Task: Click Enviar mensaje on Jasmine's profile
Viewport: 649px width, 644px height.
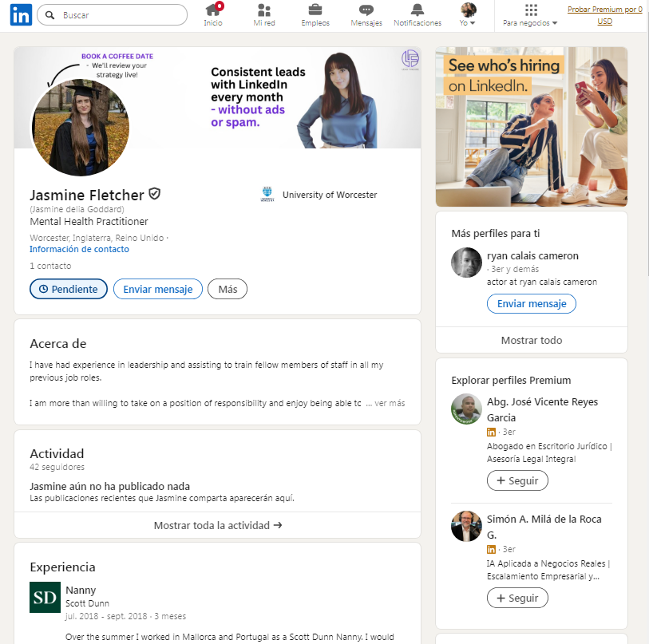Action: coord(158,289)
